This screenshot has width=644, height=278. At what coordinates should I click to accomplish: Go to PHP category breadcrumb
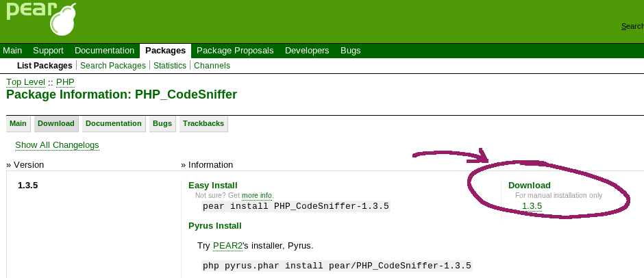(x=65, y=82)
